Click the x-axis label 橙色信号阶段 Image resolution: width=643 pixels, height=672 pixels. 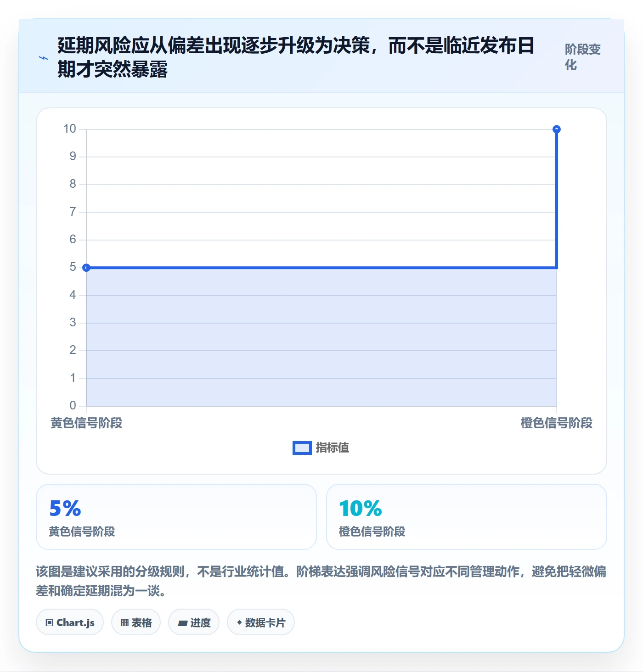(x=557, y=423)
